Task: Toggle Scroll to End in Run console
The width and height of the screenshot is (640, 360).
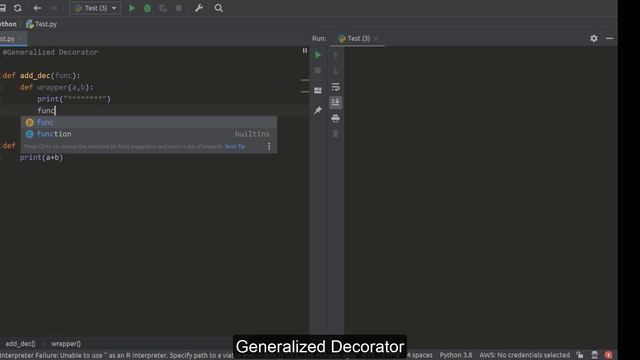Action: pos(336,102)
